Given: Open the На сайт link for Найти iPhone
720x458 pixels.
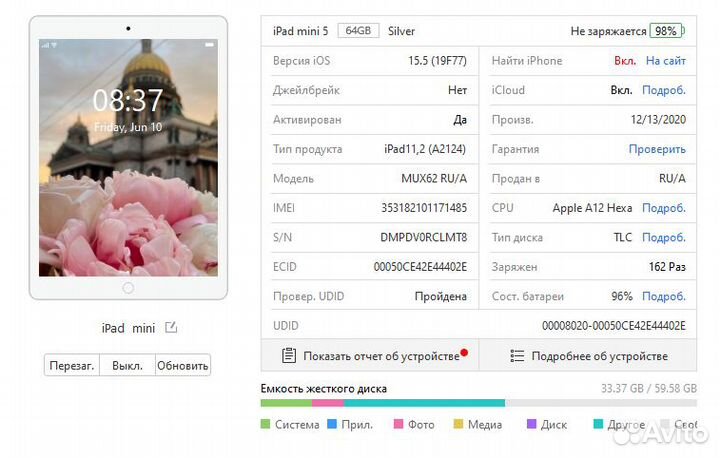Looking at the screenshot, I should click(x=665, y=61).
